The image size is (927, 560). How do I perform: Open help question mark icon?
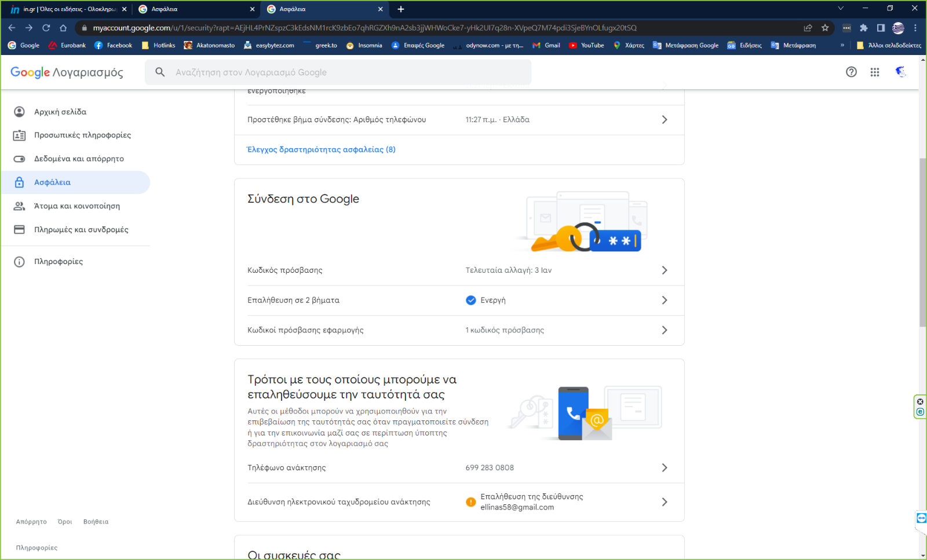coord(851,72)
